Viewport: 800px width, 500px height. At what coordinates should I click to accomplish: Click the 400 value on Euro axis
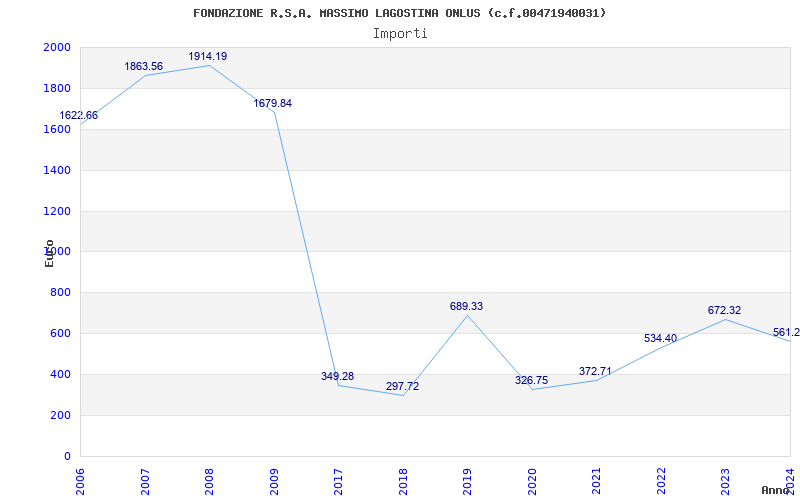60,374
